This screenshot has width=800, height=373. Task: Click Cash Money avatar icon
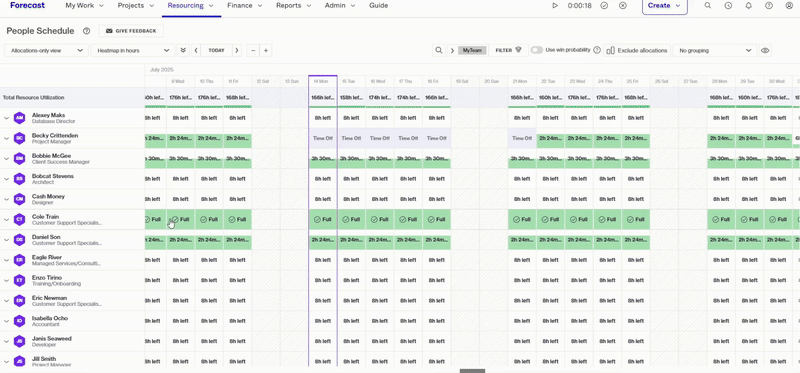[x=19, y=199]
